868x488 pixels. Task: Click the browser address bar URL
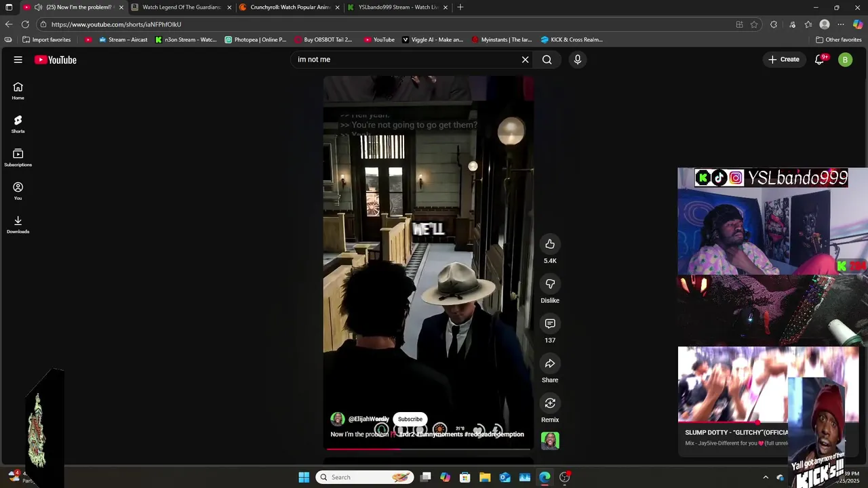pyautogui.click(x=116, y=24)
